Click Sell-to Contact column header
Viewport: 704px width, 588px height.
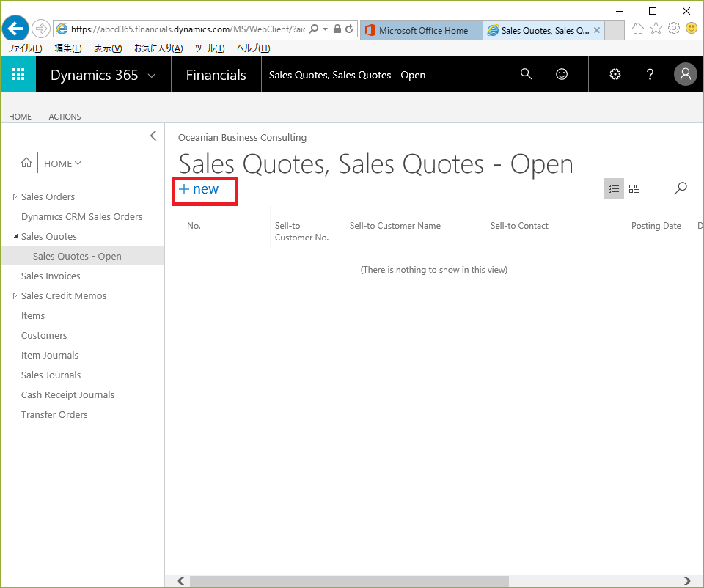[x=519, y=226]
